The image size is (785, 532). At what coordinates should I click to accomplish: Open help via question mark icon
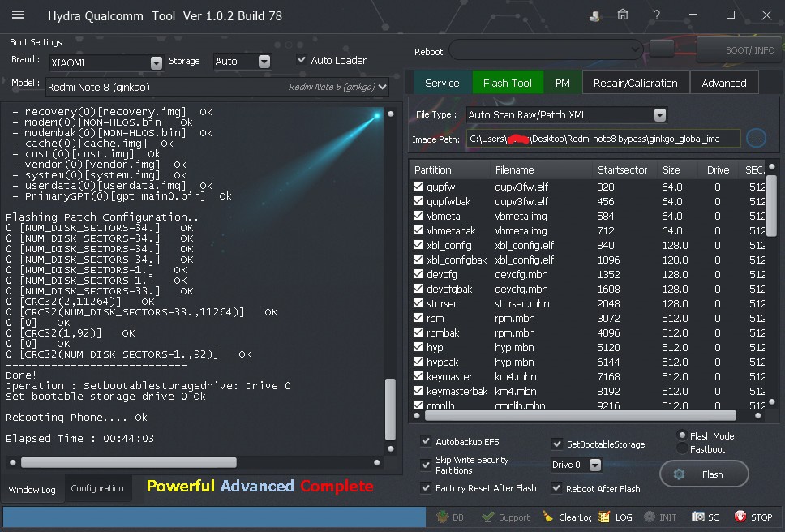click(656, 15)
